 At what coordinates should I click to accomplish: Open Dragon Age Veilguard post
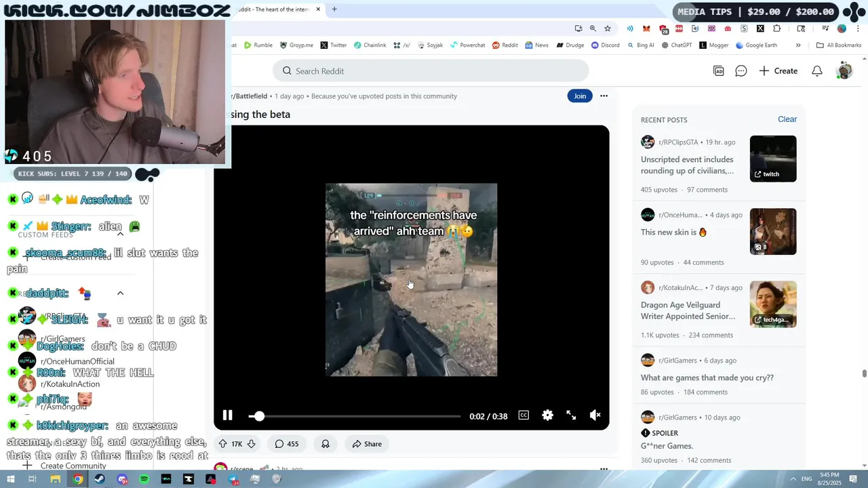click(x=688, y=310)
